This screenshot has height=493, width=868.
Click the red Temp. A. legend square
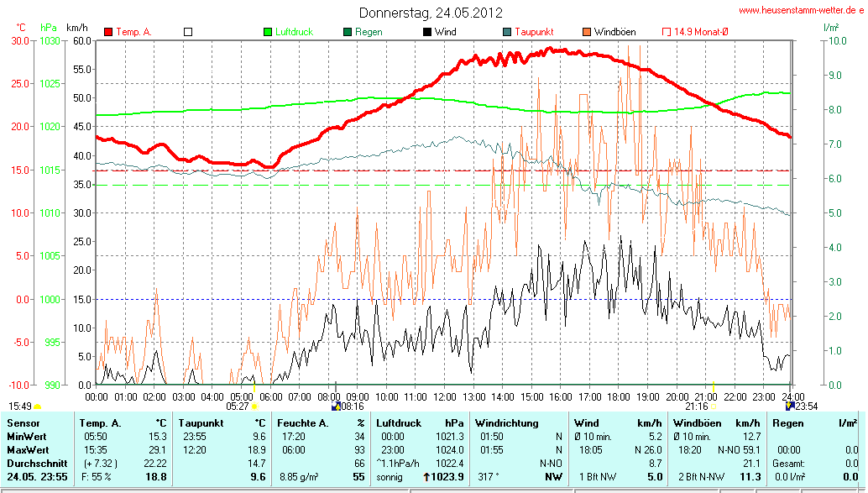pos(108,32)
